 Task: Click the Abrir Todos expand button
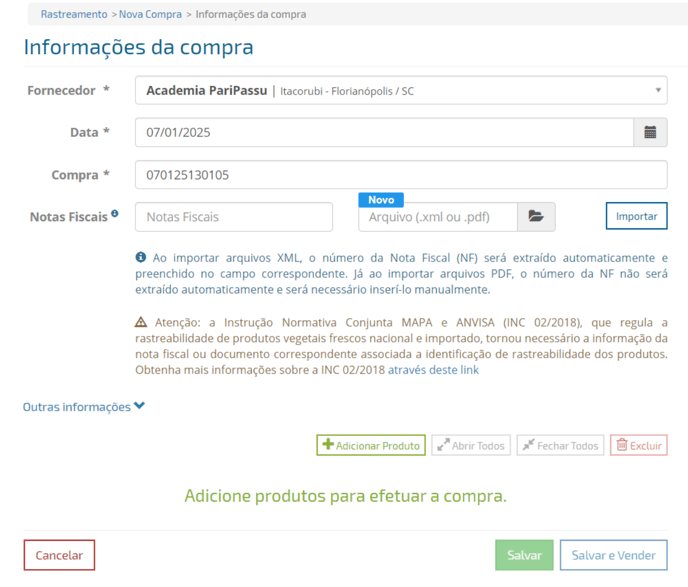pyautogui.click(x=471, y=445)
